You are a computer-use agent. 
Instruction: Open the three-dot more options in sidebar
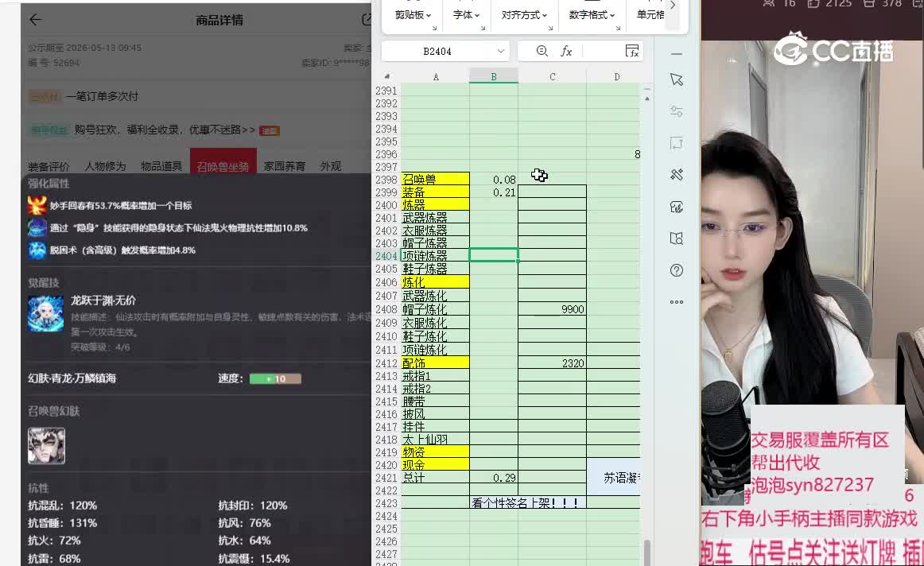677,302
